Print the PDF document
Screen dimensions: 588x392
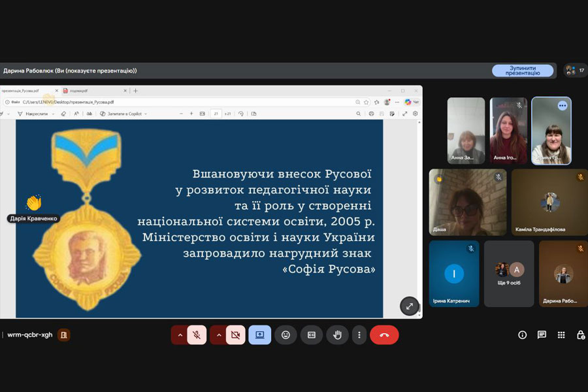click(x=371, y=114)
